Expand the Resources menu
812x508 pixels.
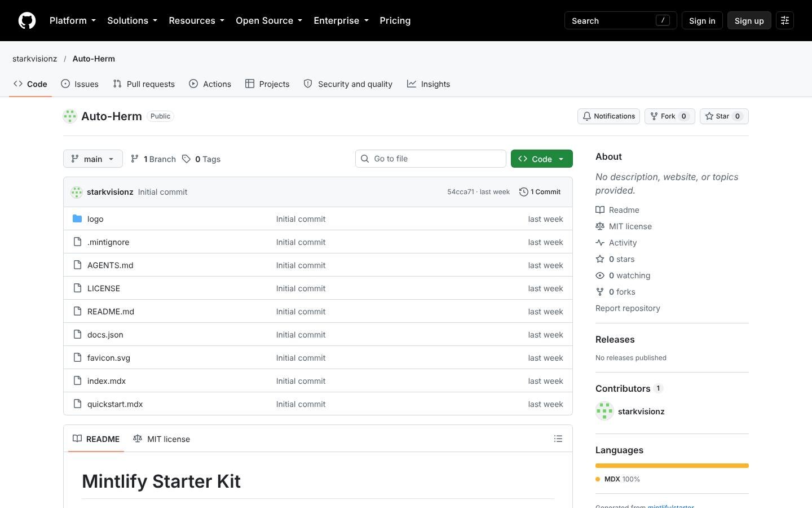coord(197,20)
